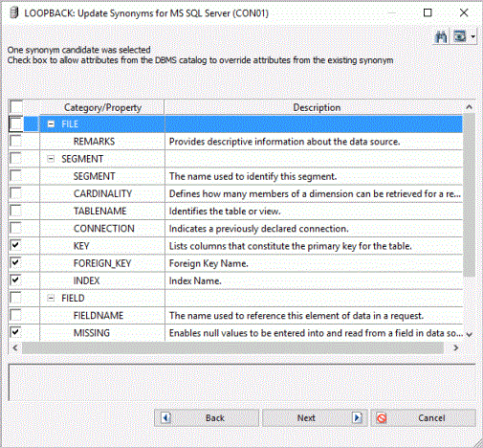Uncheck the FOREIGN_KEY checkbox

tap(16, 263)
